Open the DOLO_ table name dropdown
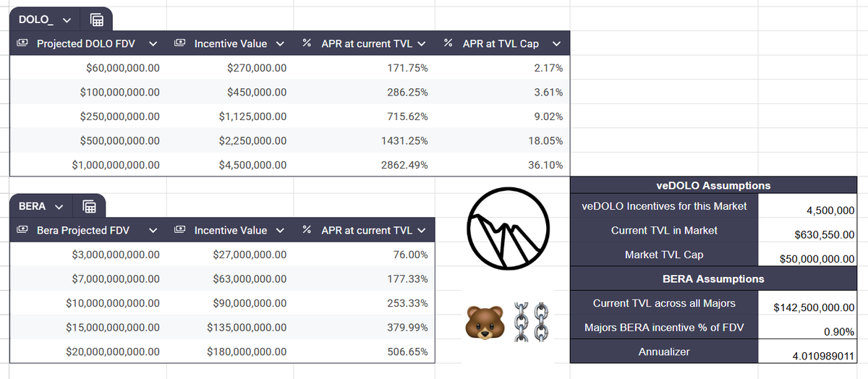Screen dimensions: 868x379 point(67,20)
